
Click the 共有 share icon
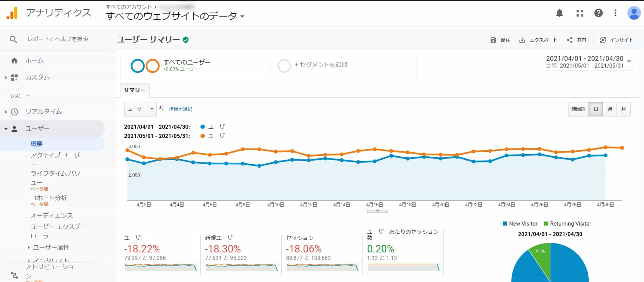pos(570,40)
